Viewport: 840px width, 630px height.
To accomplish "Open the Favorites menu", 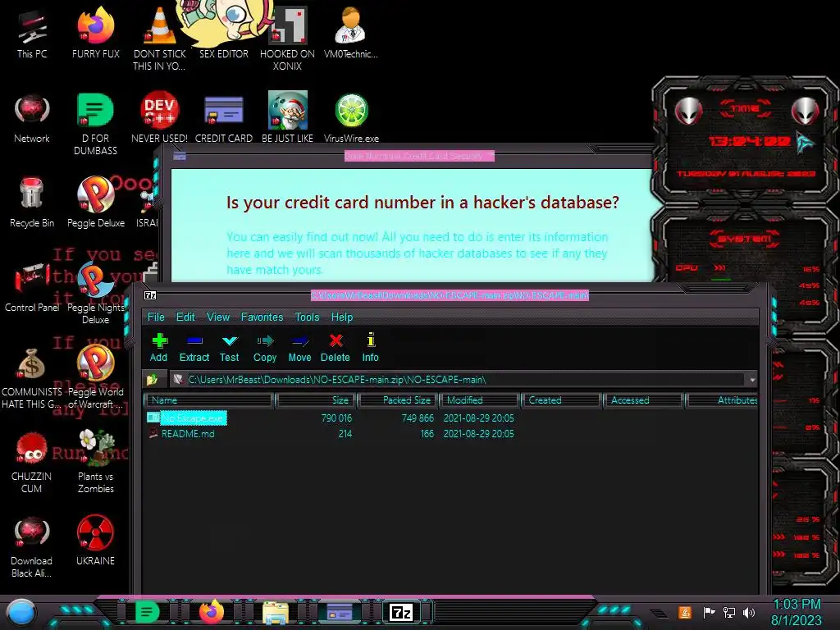I will coord(262,317).
